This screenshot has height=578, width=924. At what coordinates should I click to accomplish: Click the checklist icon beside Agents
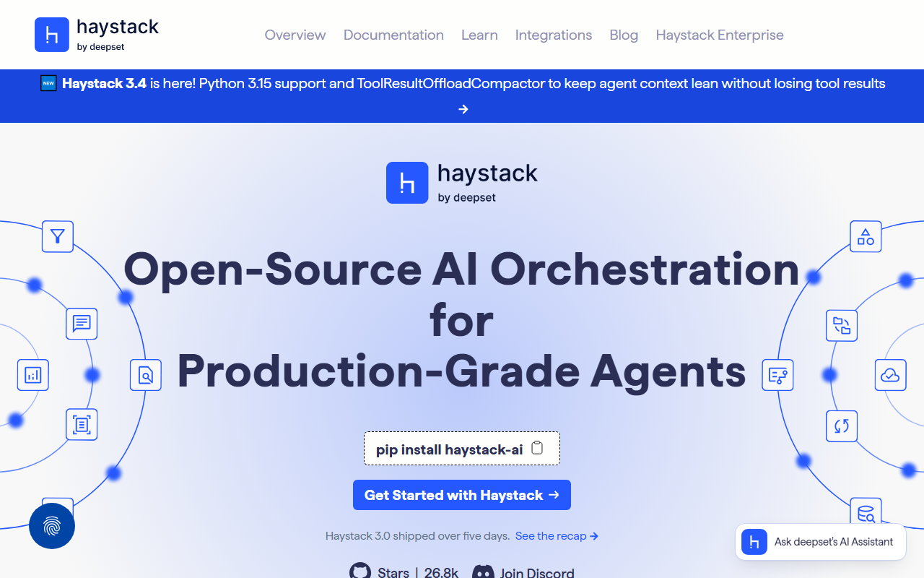(x=778, y=375)
